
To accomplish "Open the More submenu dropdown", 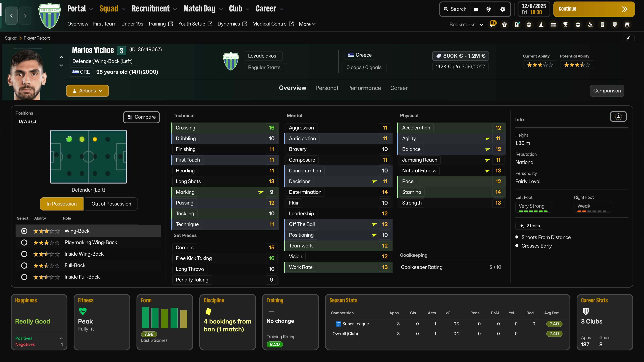I will pos(307,24).
